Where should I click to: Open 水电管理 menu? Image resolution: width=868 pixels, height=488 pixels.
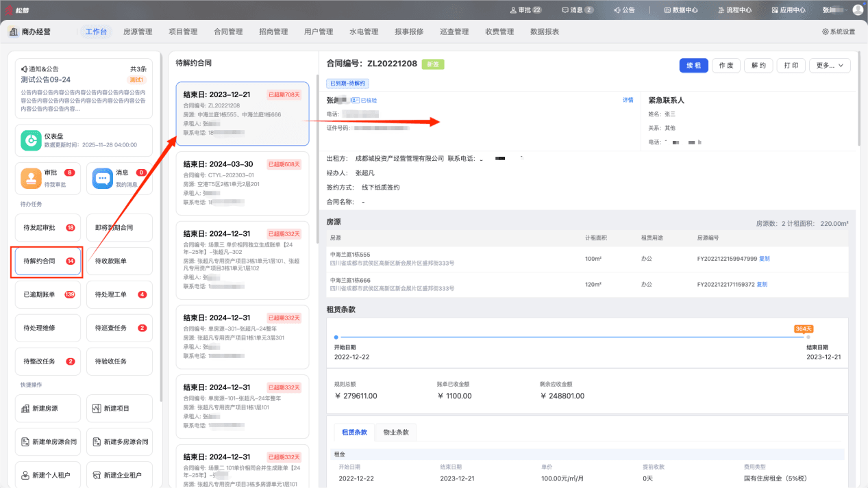tap(364, 31)
